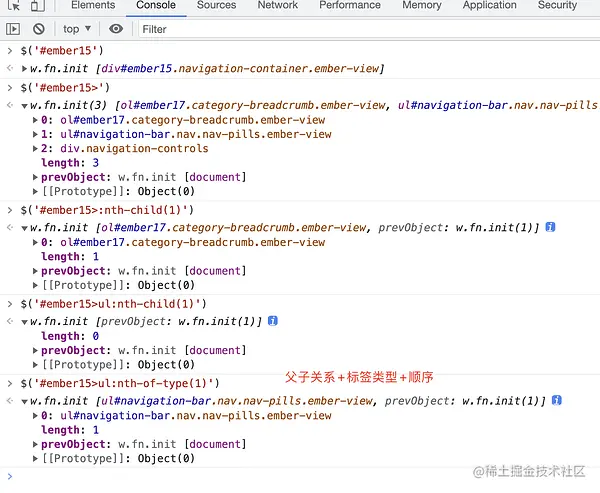
Task: Collapse the nth-of-type(1) result object
Action: (x=24, y=402)
